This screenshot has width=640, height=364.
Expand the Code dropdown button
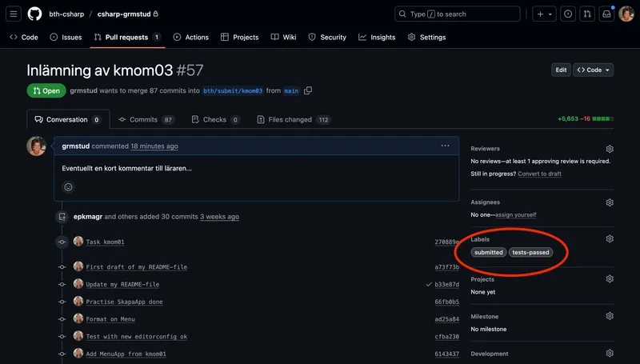pos(594,70)
